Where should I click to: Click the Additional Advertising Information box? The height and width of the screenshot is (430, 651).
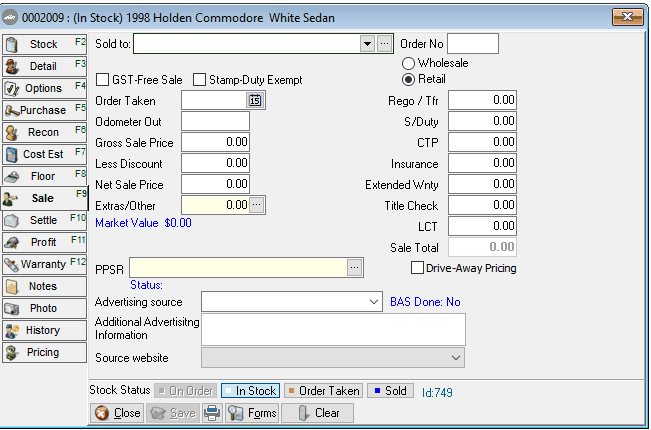[333, 330]
